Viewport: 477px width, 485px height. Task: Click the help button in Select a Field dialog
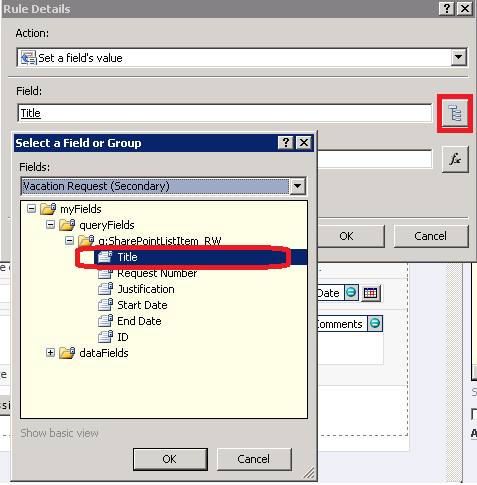tap(286, 143)
